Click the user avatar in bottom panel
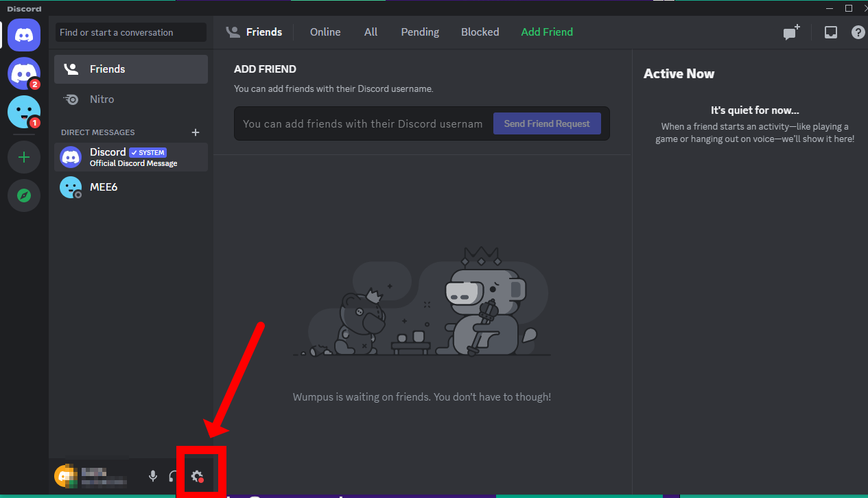This screenshot has width=868, height=498. coord(65,475)
